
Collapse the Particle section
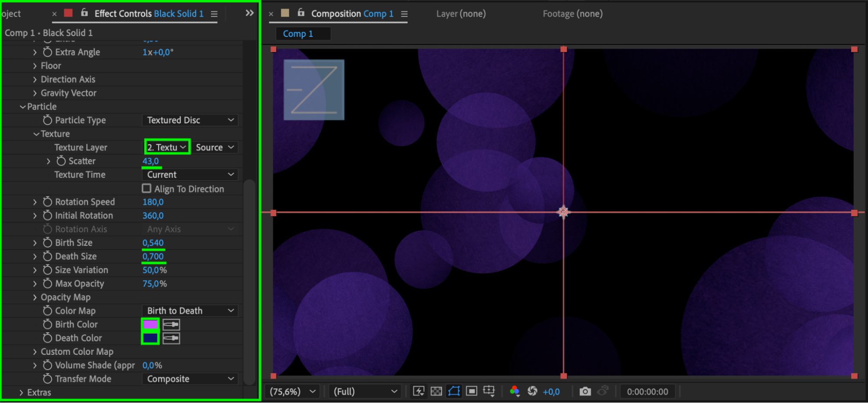(x=23, y=107)
